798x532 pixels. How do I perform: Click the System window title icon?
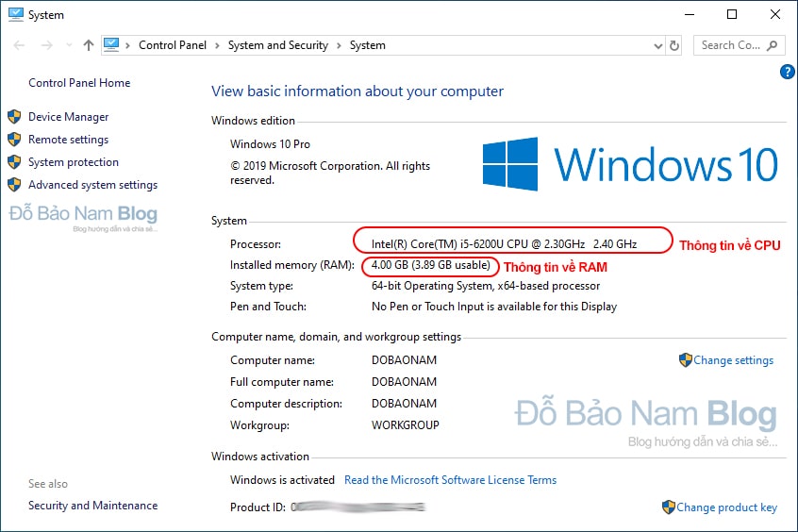coord(16,14)
